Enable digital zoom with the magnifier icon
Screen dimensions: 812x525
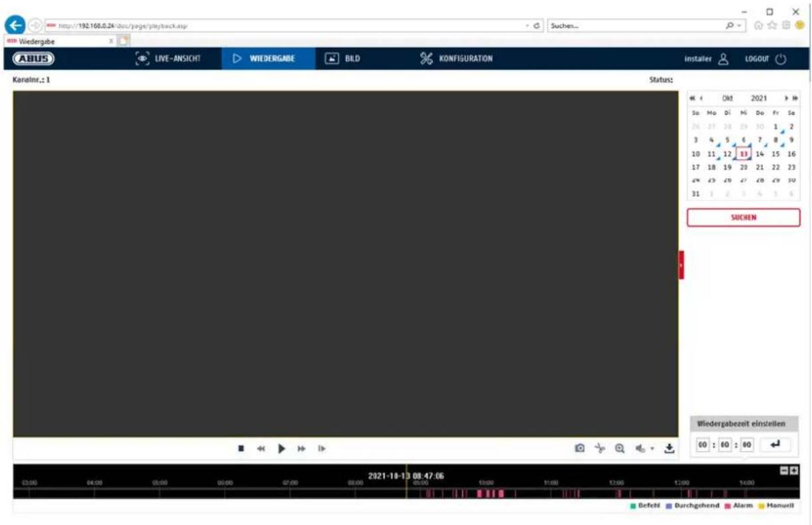[620, 449]
